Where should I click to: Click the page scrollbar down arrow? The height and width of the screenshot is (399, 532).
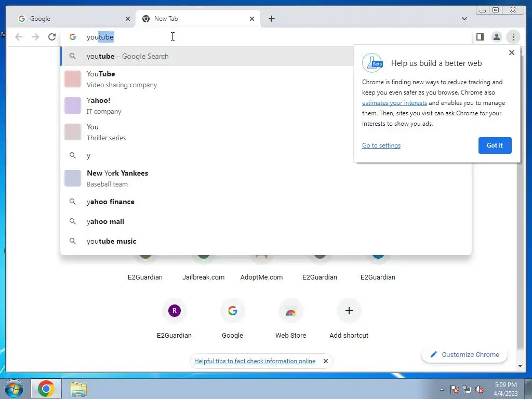pos(520,366)
